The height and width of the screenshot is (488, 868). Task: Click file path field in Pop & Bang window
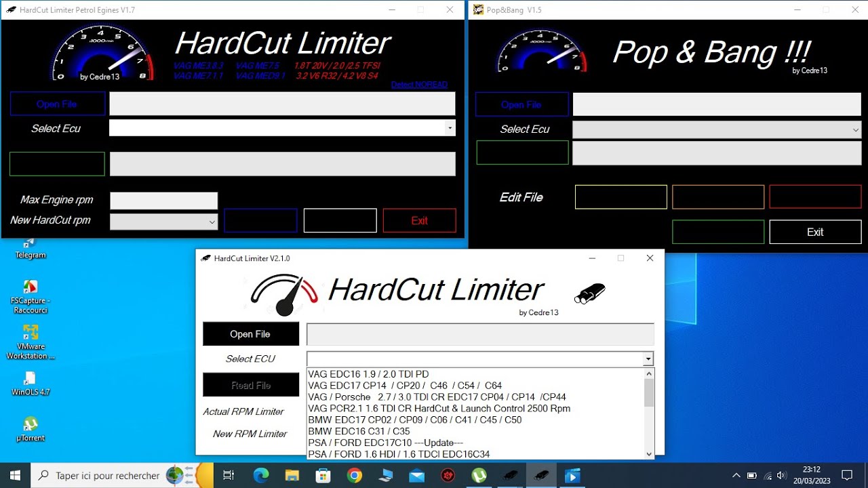pos(717,104)
